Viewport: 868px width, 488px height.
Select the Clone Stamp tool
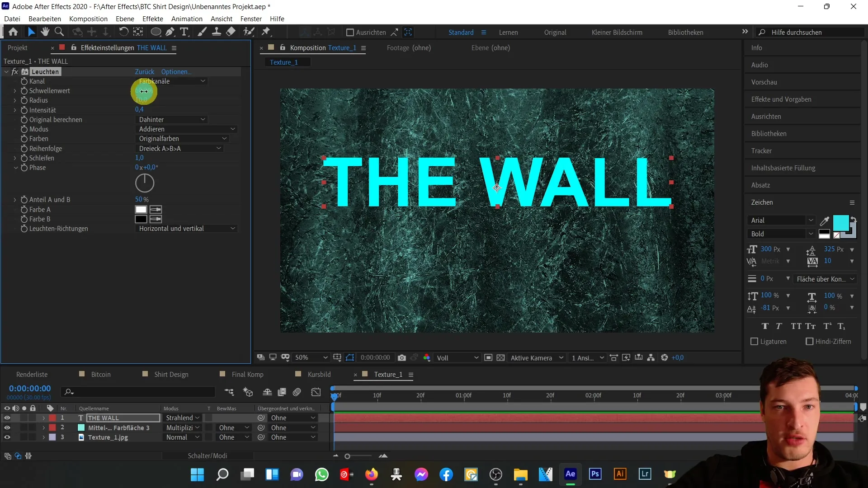(x=217, y=32)
